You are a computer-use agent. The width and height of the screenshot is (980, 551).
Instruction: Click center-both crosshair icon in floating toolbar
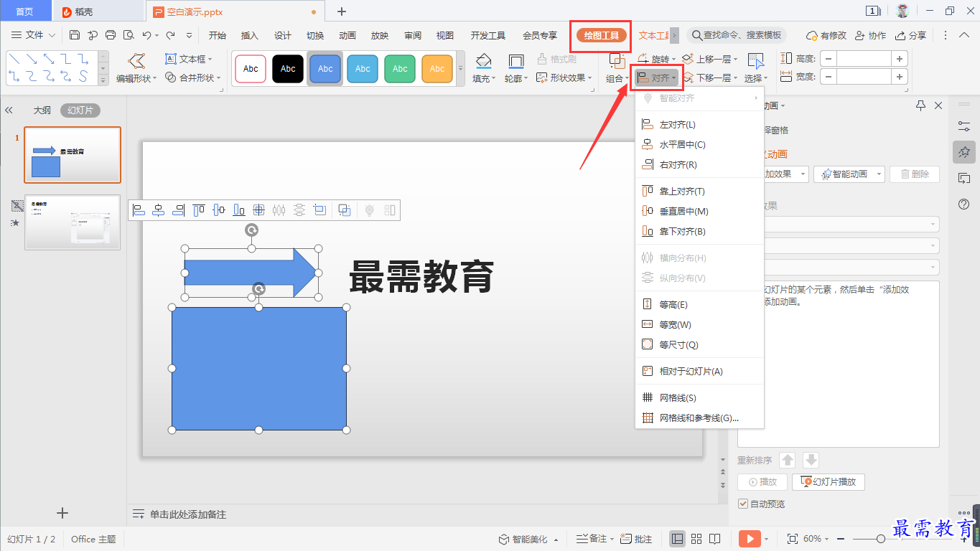click(x=259, y=210)
